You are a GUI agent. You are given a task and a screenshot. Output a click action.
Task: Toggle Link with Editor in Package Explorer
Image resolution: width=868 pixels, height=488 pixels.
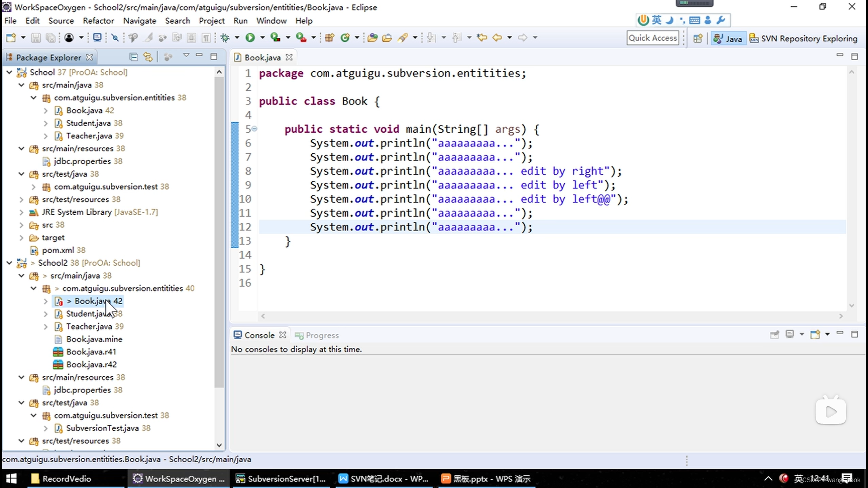(x=148, y=57)
